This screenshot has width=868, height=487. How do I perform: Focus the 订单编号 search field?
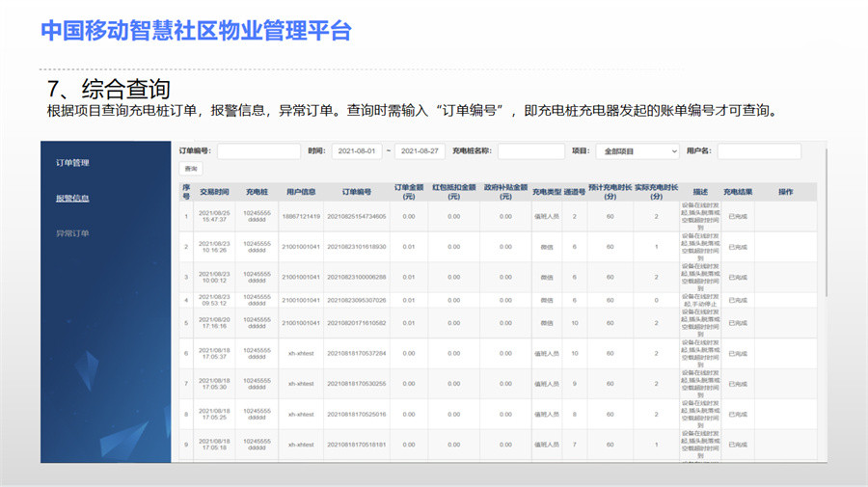coord(258,151)
